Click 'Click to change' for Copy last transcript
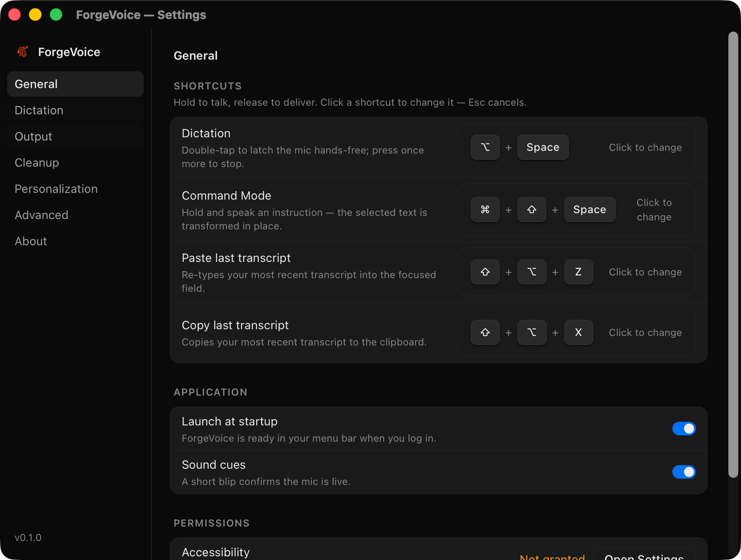This screenshot has height=560, width=741. coord(645,332)
